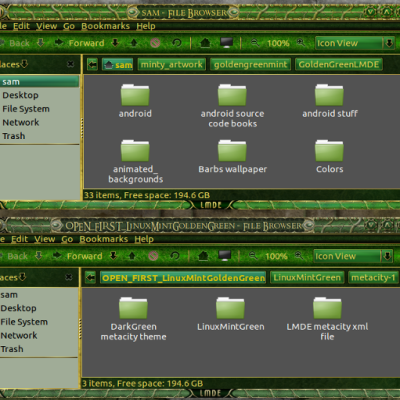Select Trash in sam window sidebar

coord(39,136)
